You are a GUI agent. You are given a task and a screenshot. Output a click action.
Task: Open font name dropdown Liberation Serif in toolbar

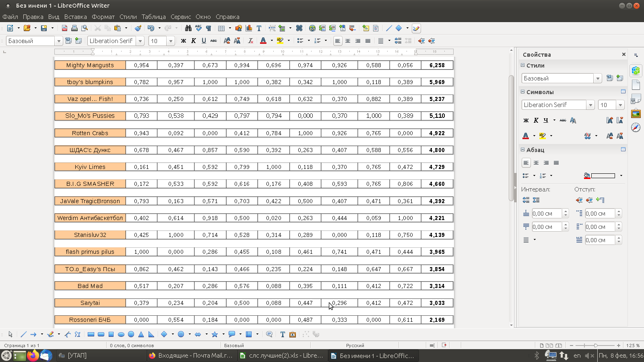coord(140,41)
